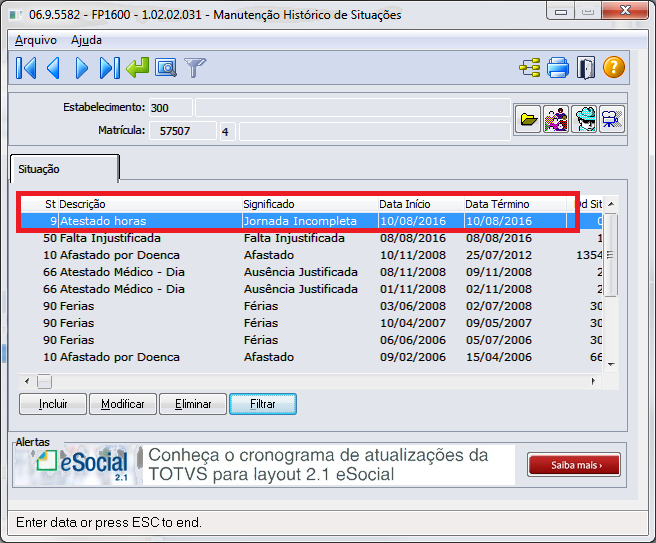Select the Atestado horas row
This screenshot has height=543, width=656.
(312, 221)
